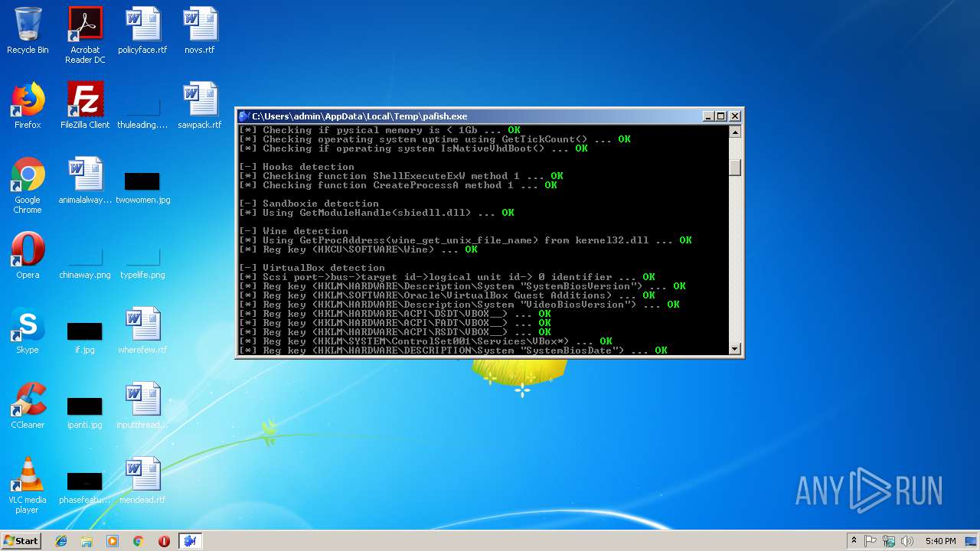Screen dimensions: 980x551
Task: Click console scrollbar up arrow
Action: 735,132
